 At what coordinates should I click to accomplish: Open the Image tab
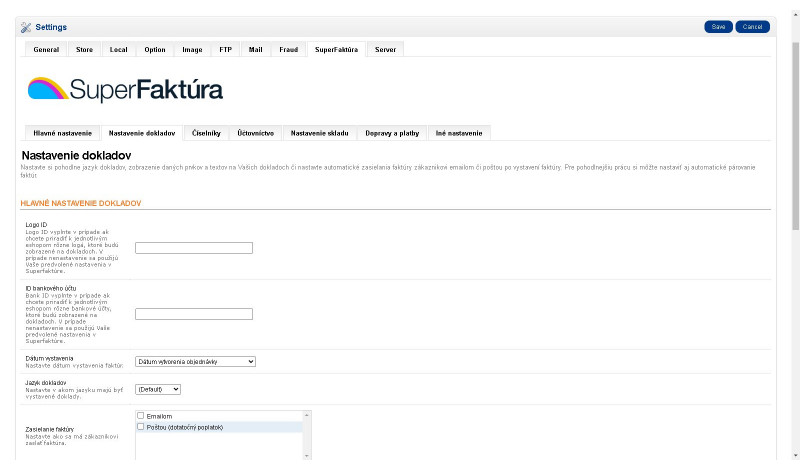(192, 50)
